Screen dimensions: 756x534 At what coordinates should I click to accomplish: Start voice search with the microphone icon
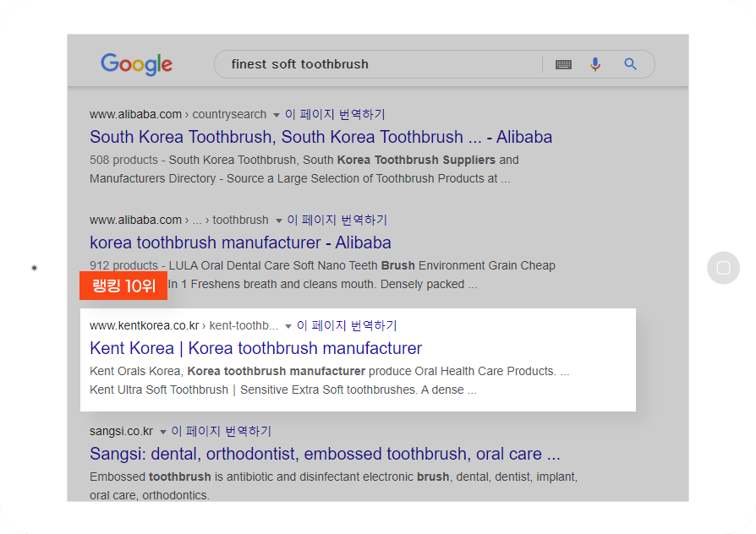tap(595, 64)
